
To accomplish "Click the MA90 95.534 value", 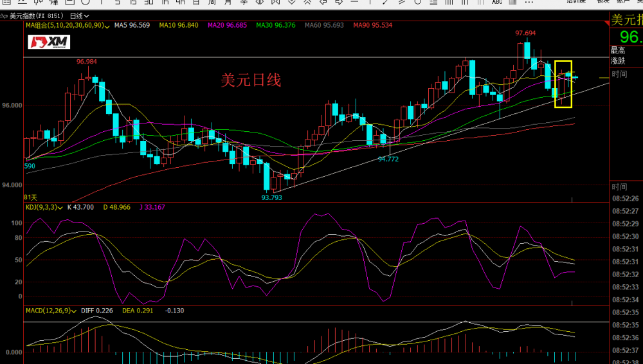I will pos(373,26).
